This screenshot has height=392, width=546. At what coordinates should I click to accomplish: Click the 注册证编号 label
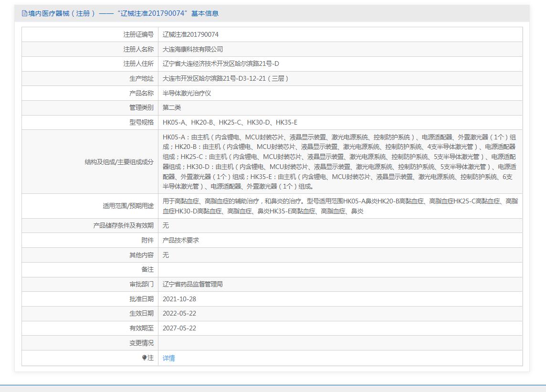pos(138,34)
